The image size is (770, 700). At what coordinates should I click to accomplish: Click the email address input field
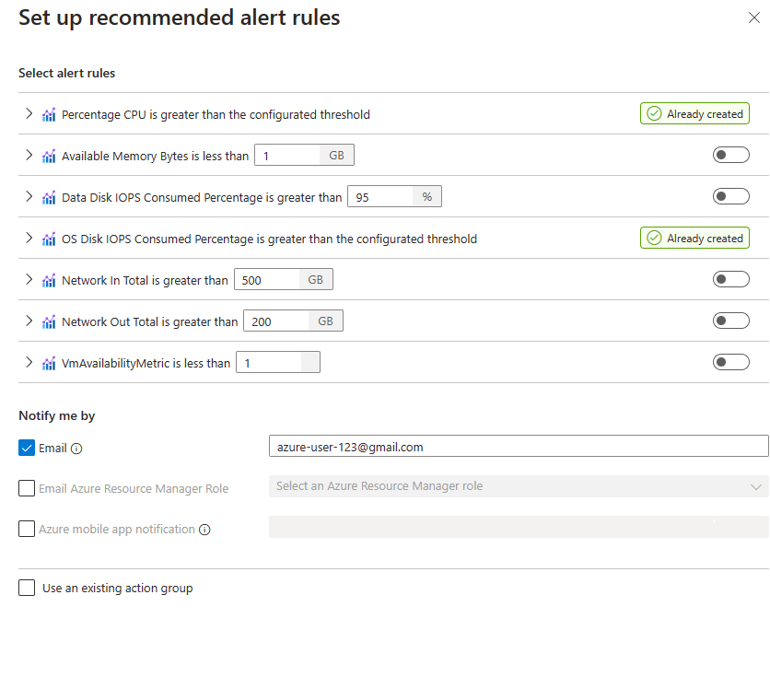[x=519, y=447]
